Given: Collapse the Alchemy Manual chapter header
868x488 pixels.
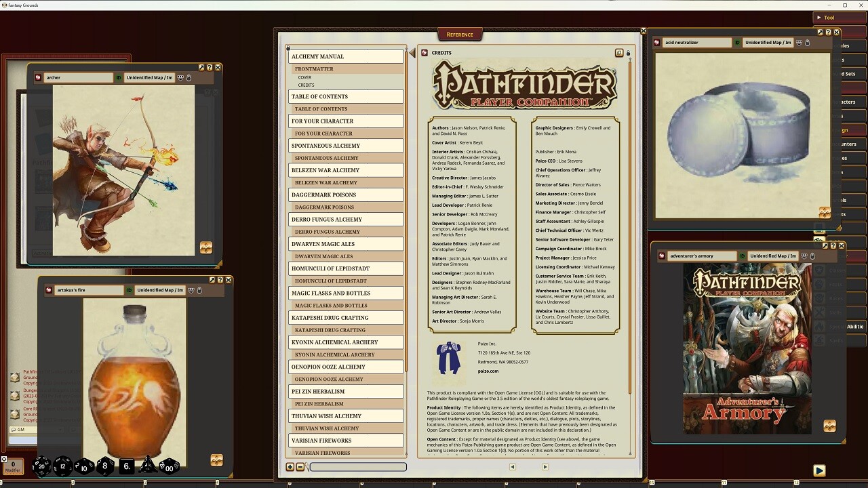Looking at the screenshot, I should [x=346, y=57].
